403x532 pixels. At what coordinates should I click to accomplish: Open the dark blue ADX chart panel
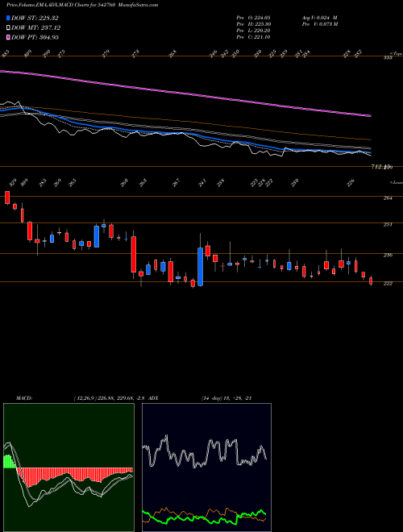206,468
